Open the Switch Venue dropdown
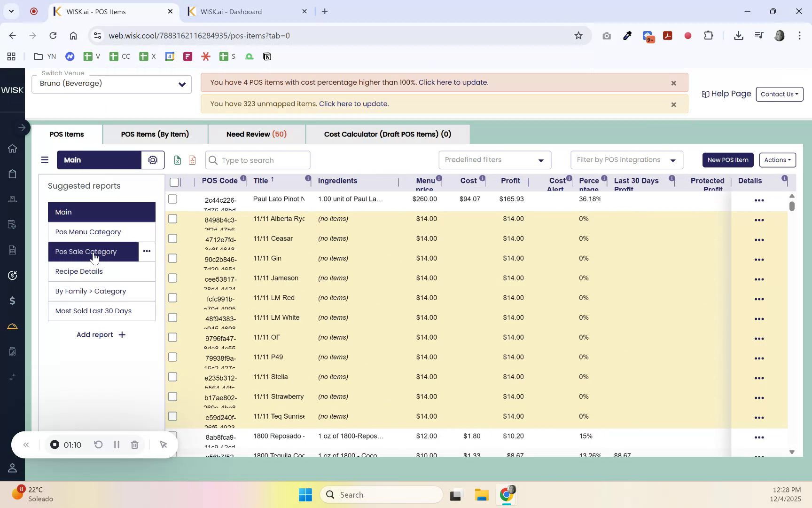812x508 pixels. coord(111,84)
